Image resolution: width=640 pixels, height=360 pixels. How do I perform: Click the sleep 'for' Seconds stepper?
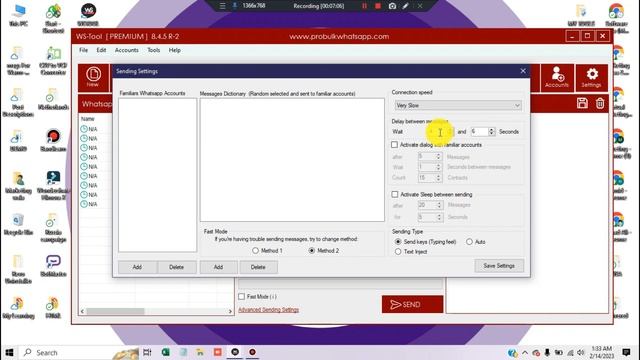click(439, 217)
